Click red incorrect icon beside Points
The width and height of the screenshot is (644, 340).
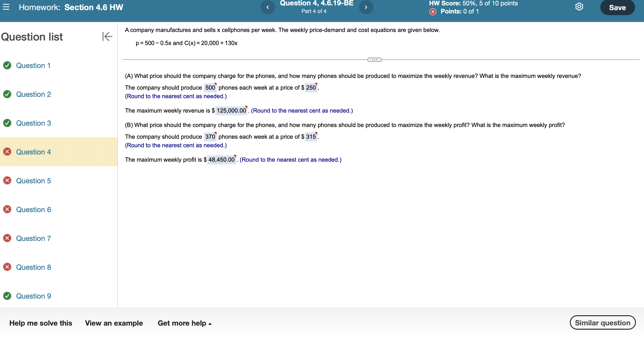point(433,11)
